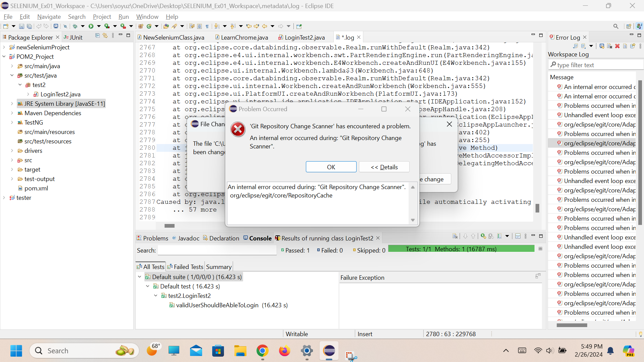Click the green test progress bar
Image resolution: width=644 pixels, height=362 pixels.
pos(461,249)
